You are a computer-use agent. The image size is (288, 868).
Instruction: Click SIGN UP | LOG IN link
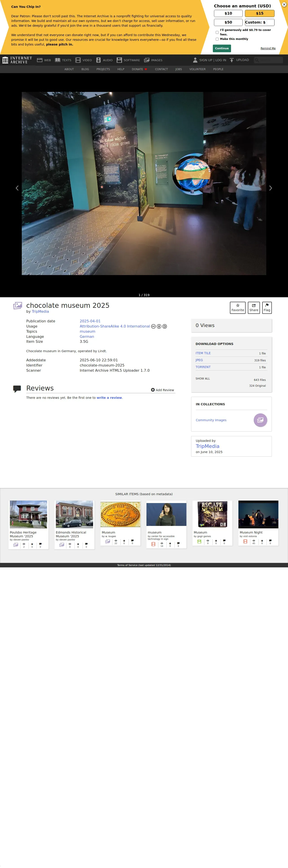pos(212,60)
